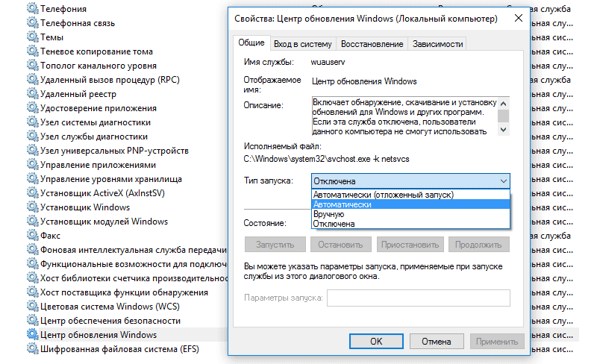Click the Приостановить button

pos(410,245)
